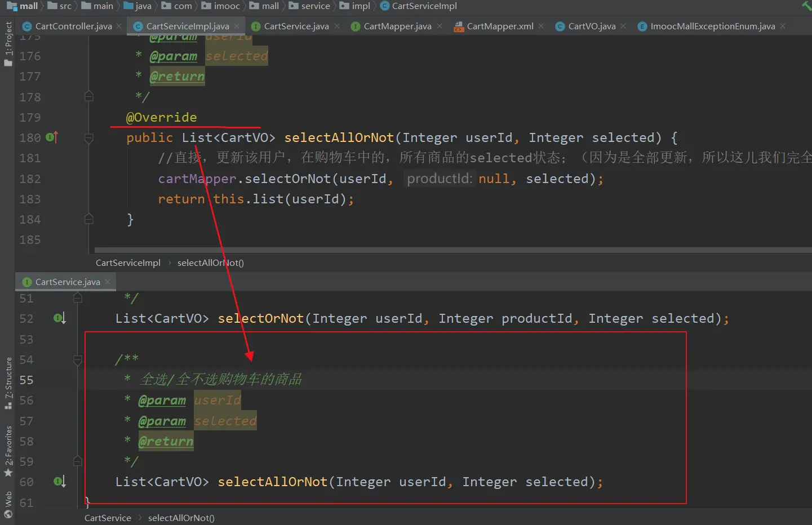Click the implemented-method gutter icon on line 52

[59, 318]
